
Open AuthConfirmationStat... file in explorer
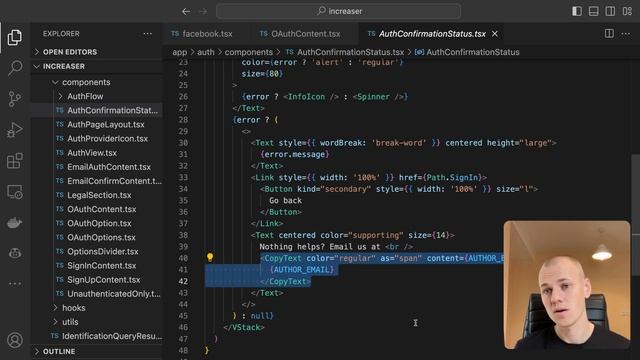97,110
